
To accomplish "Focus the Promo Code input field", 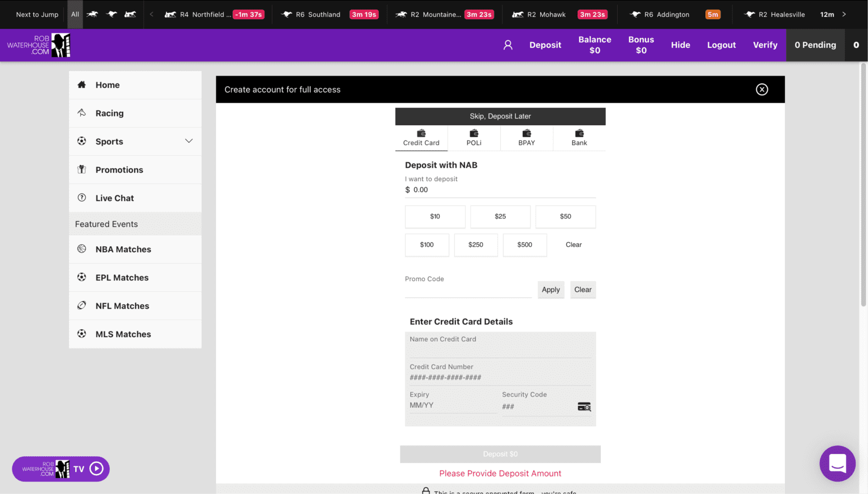I will (x=468, y=291).
